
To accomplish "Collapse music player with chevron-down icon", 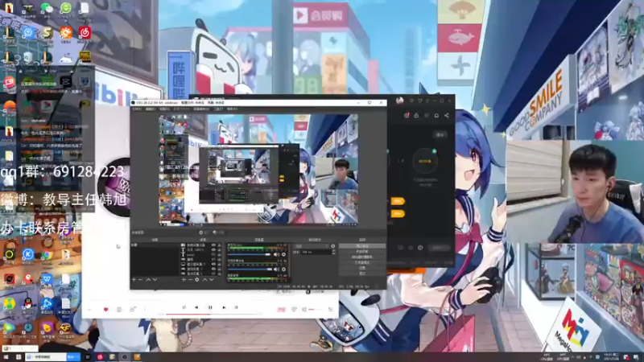I will (89, 309).
